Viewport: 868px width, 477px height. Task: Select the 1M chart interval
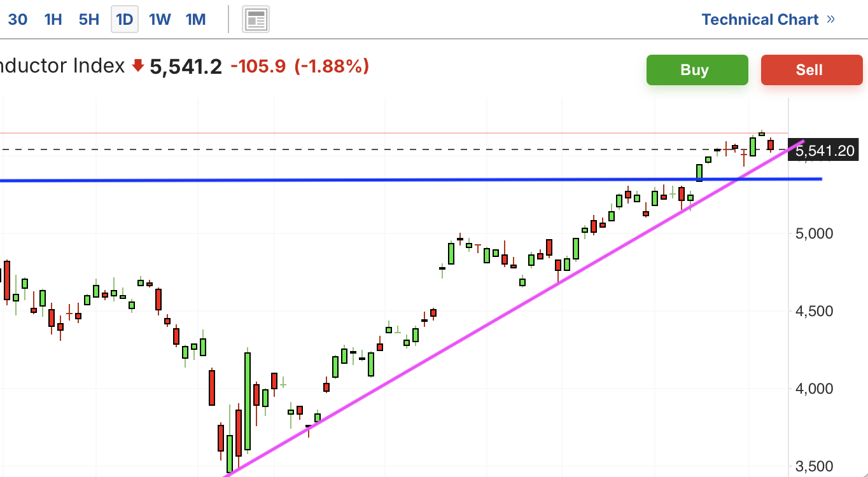[x=196, y=20]
